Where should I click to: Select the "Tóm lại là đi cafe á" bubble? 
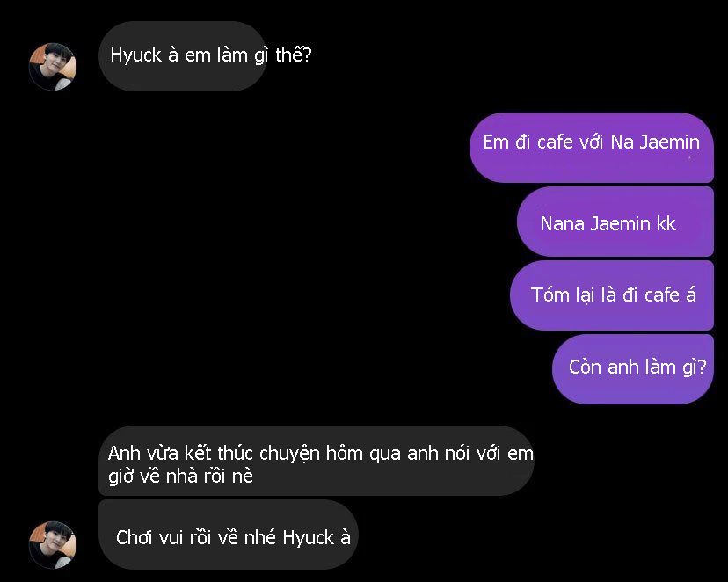click(x=612, y=295)
